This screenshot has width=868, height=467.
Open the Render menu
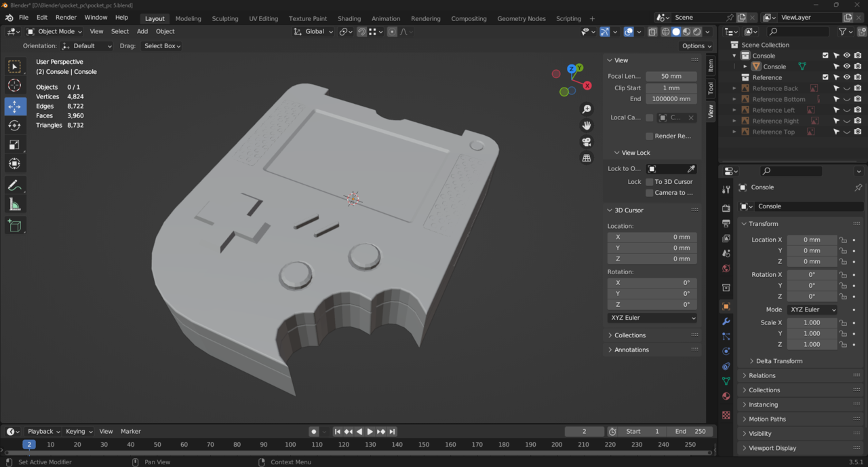pos(66,17)
